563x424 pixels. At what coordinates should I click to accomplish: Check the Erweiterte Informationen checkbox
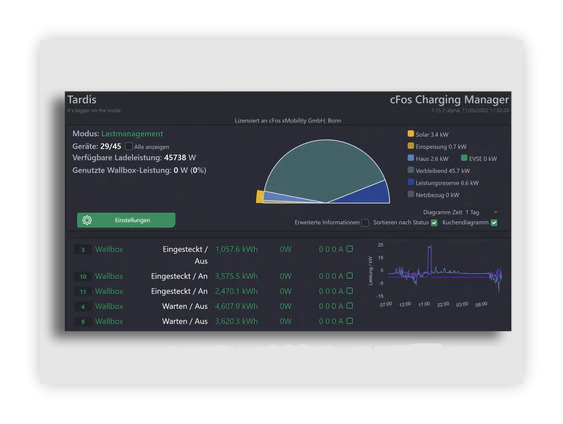coord(365,223)
